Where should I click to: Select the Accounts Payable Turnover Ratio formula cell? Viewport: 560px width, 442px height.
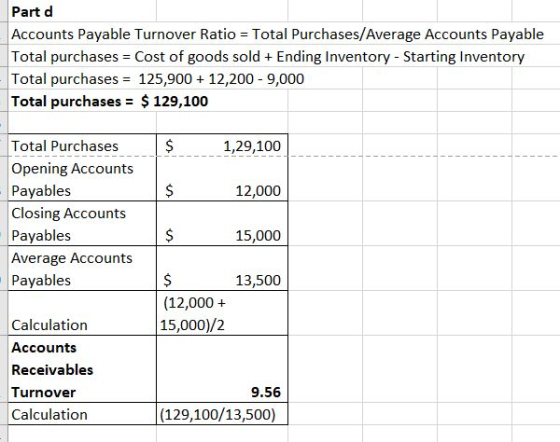click(x=278, y=34)
